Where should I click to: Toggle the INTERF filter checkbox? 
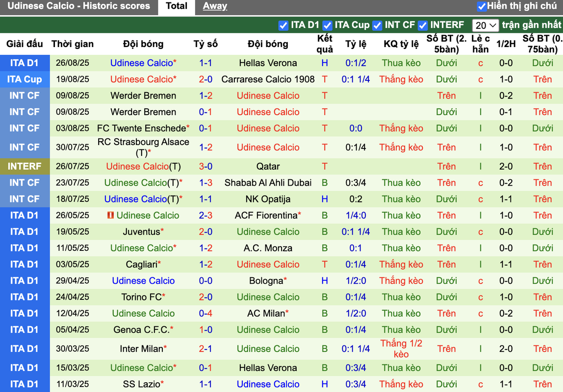pos(423,25)
